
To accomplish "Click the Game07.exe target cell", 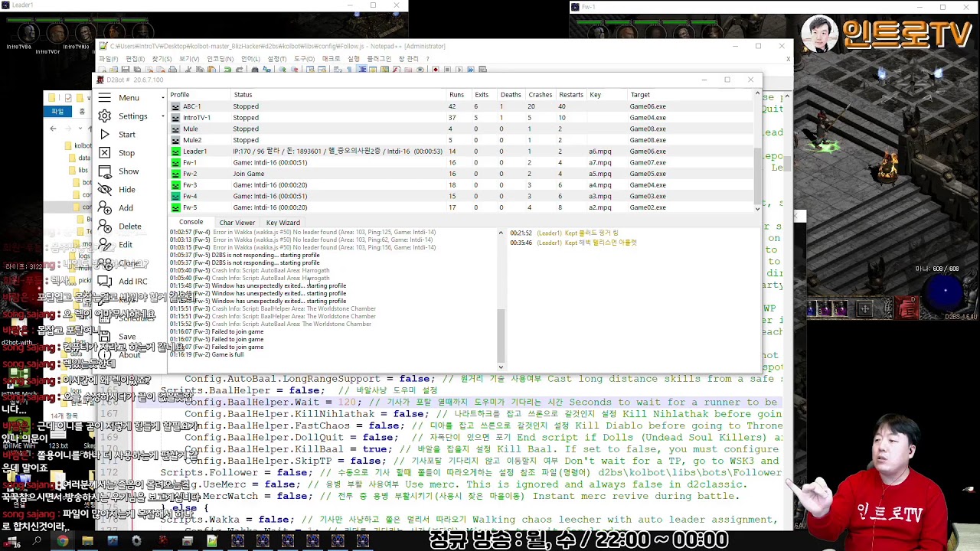I will (648, 163).
